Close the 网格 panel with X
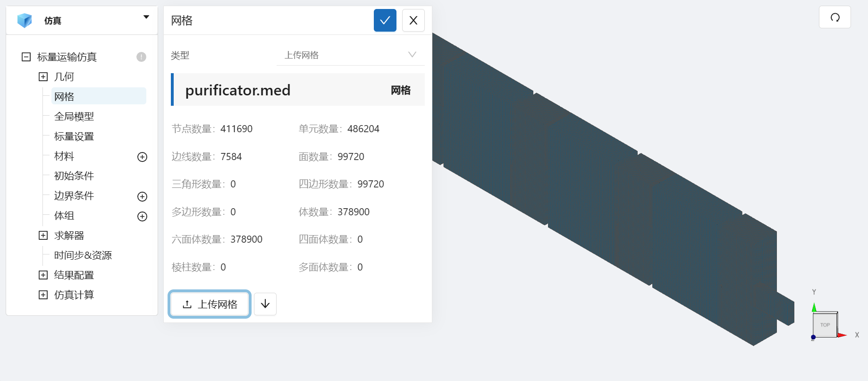This screenshot has height=381, width=868. coord(413,20)
